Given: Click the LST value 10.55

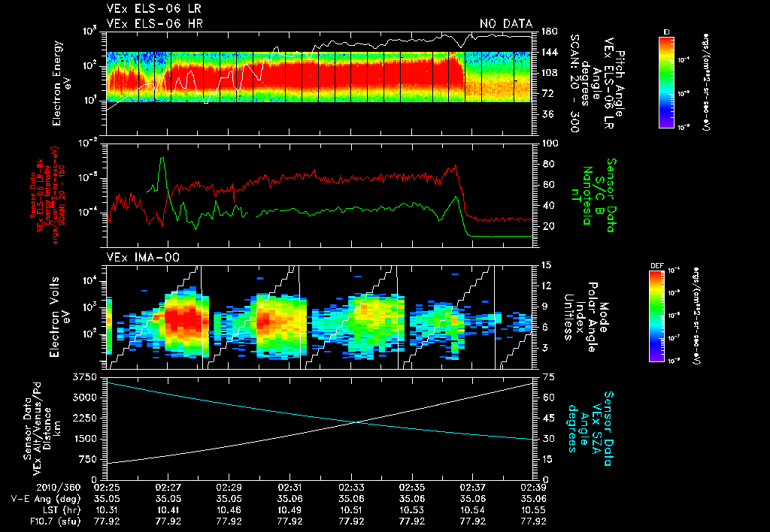Looking at the screenshot, I should point(533,510).
